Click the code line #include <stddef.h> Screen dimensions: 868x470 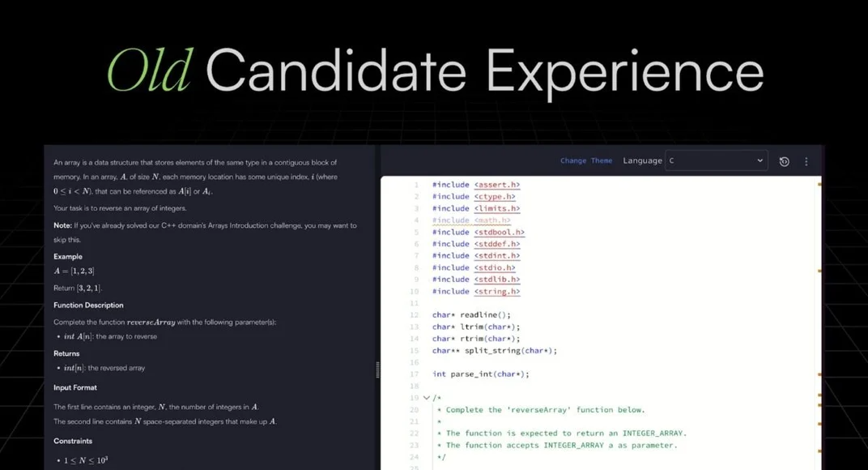(x=476, y=244)
